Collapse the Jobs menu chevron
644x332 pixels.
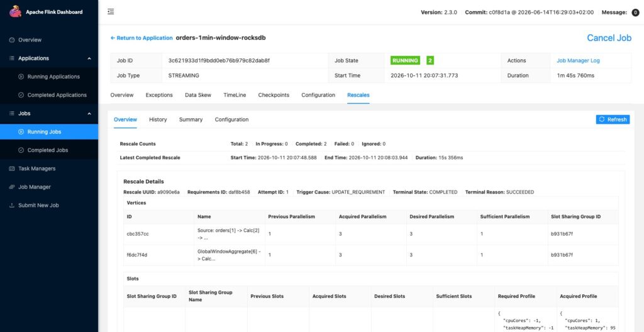click(x=89, y=113)
